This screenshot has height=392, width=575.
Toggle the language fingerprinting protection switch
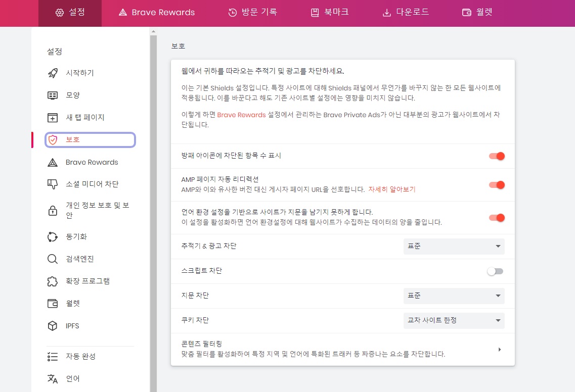(x=497, y=218)
